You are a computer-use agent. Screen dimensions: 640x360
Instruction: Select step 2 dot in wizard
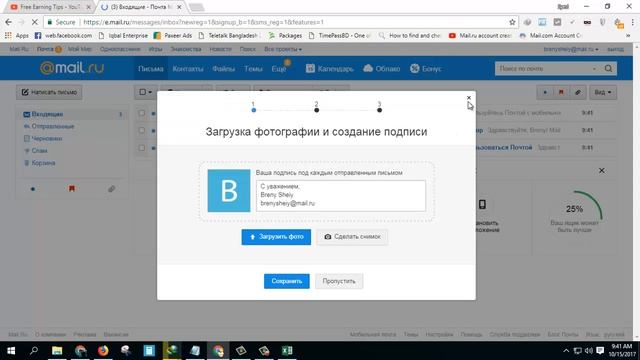[316, 110]
